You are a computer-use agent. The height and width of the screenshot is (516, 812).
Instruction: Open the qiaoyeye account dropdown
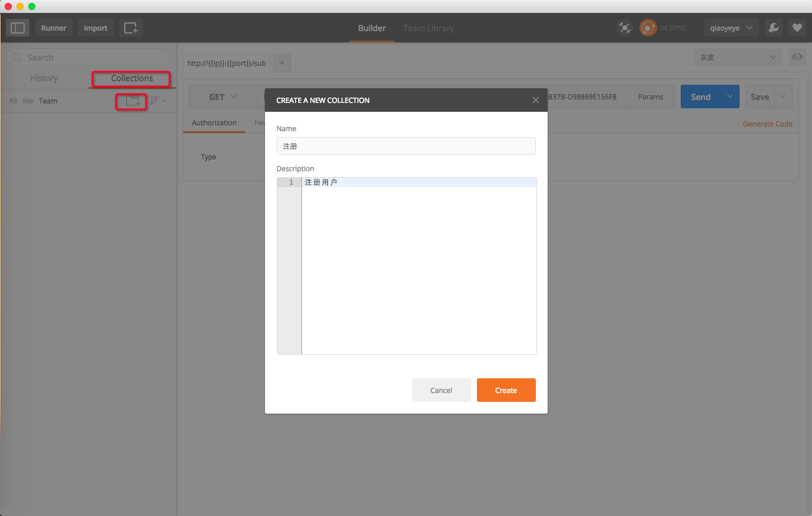(731, 28)
